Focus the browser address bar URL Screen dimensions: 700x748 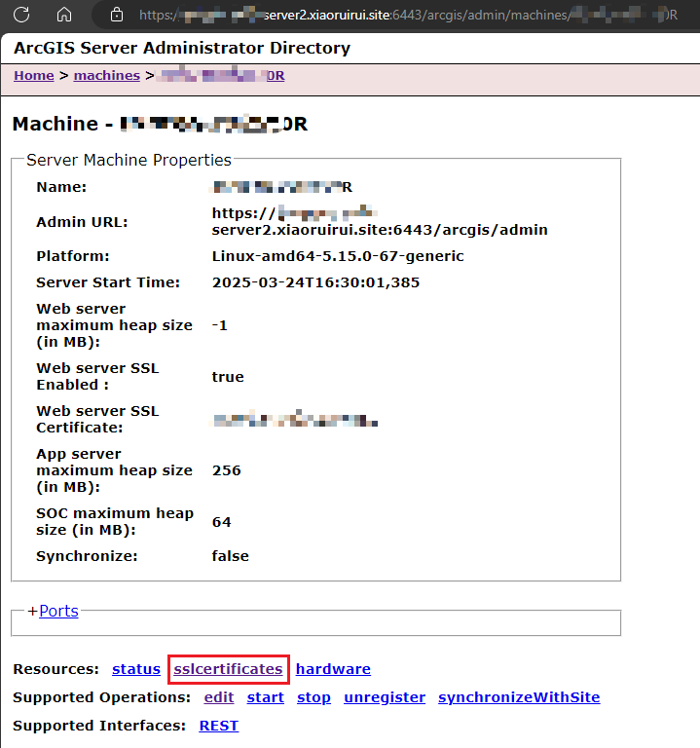point(408,15)
